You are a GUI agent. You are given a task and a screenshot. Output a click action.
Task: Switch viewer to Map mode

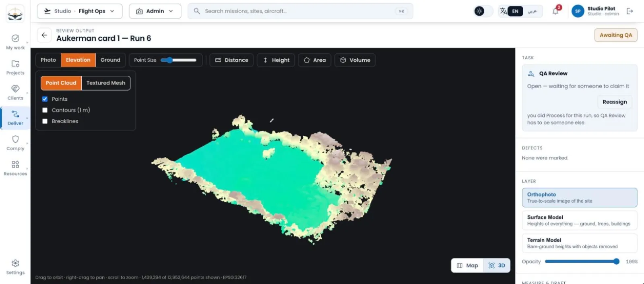click(467, 265)
